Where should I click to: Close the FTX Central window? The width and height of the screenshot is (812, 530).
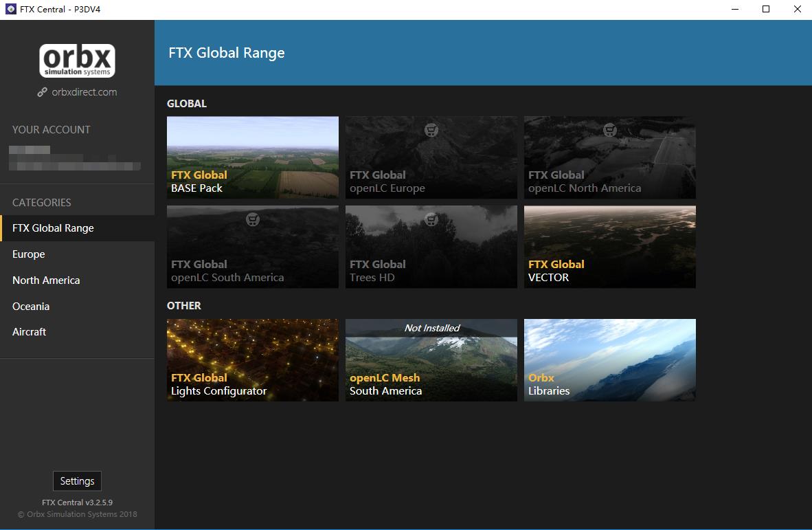click(798, 9)
